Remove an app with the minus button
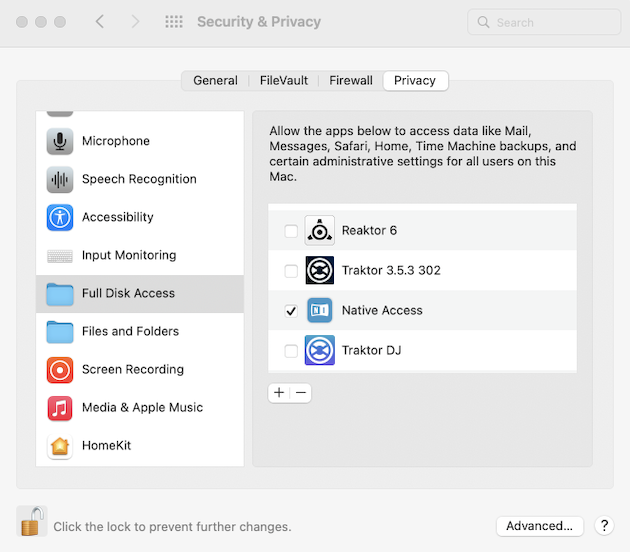630x552 pixels. click(x=301, y=393)
